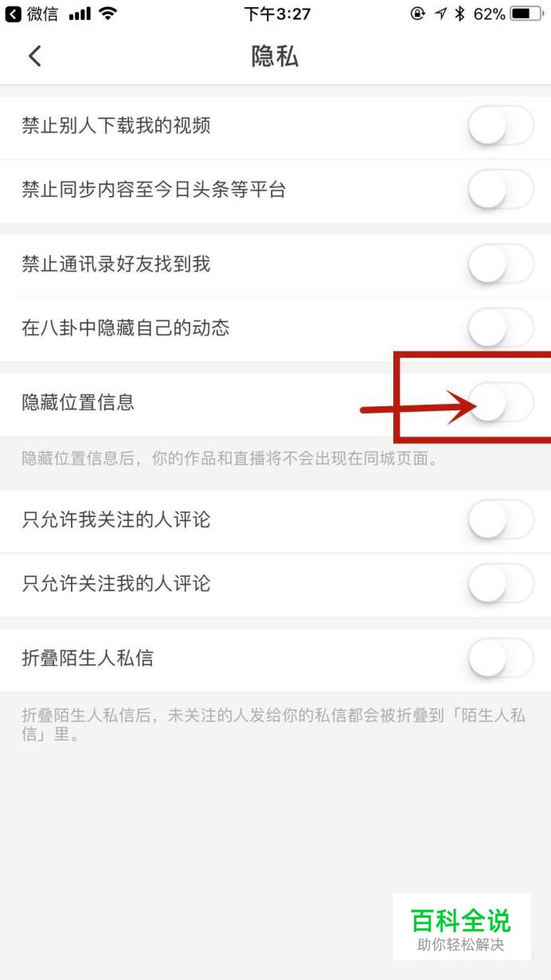Toggle 在八卦中隐藏自己的动态
This screenshot has height=980, width=551.
(x=501, y=327)
